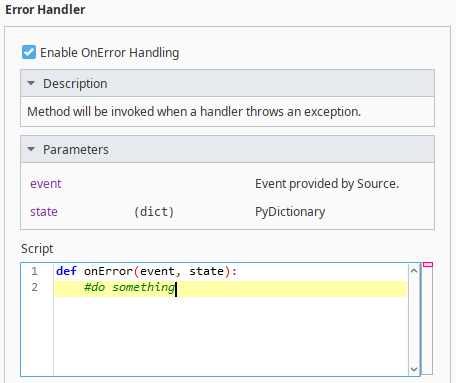This screenshot has width=456, height=383.
Task: Click the (dict) type label
Action: pos(154,212)
